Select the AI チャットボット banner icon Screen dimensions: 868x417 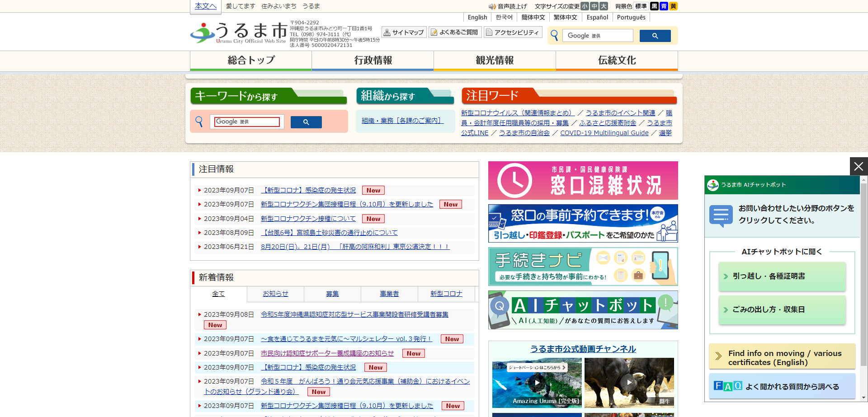[500, 306]
